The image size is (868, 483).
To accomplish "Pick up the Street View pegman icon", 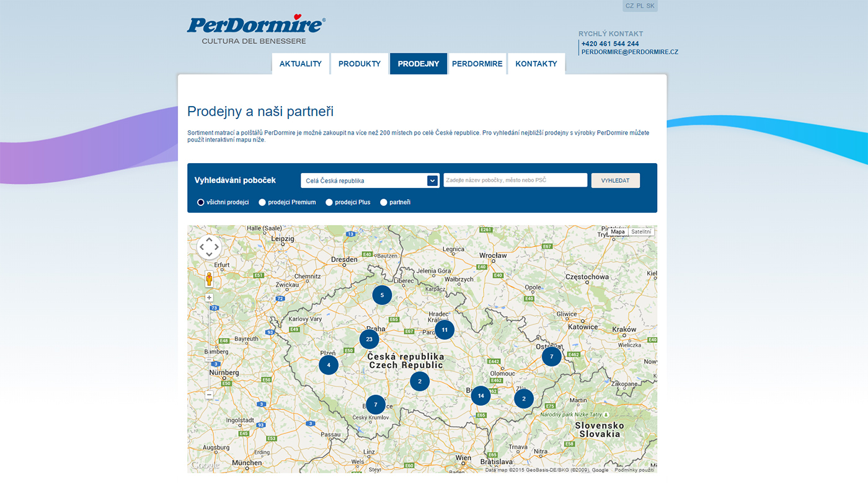I will [209, 279].
